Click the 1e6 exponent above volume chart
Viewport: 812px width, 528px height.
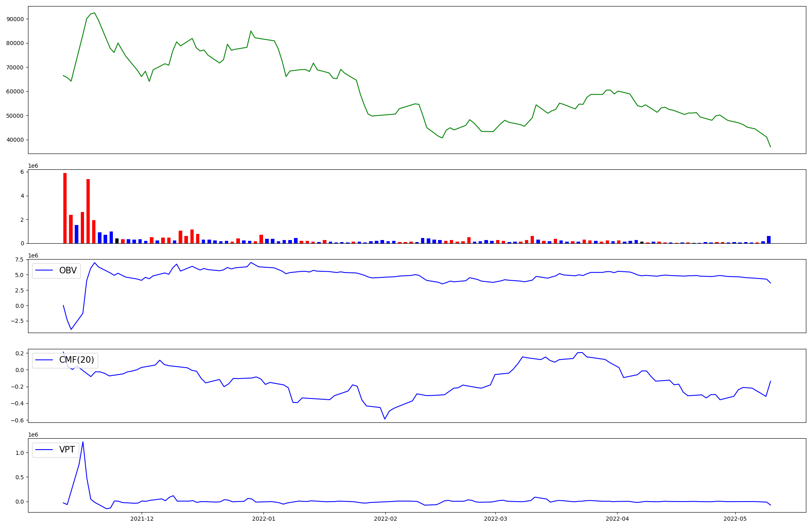[x=33, y=166]
